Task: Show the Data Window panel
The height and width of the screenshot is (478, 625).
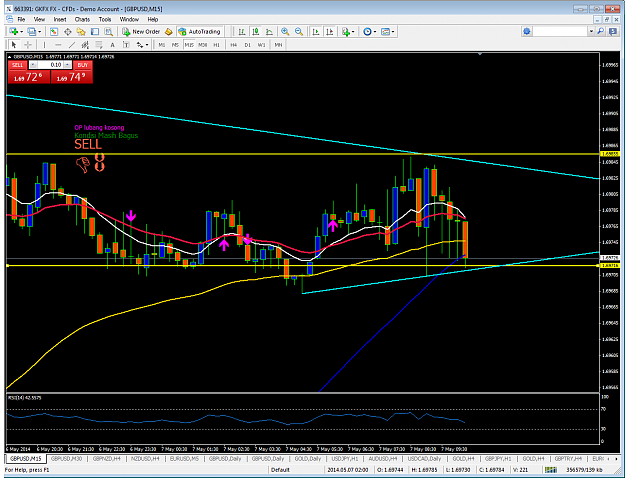Action: click(x=68, y=31)
